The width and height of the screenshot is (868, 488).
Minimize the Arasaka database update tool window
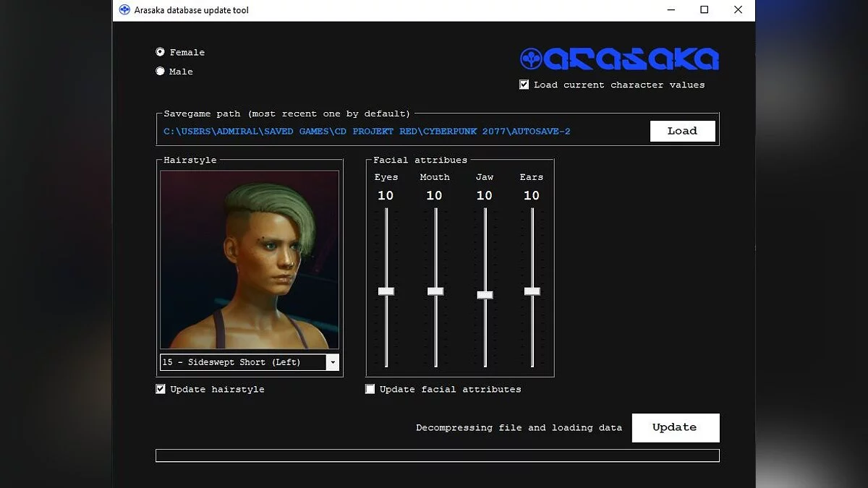671,10
